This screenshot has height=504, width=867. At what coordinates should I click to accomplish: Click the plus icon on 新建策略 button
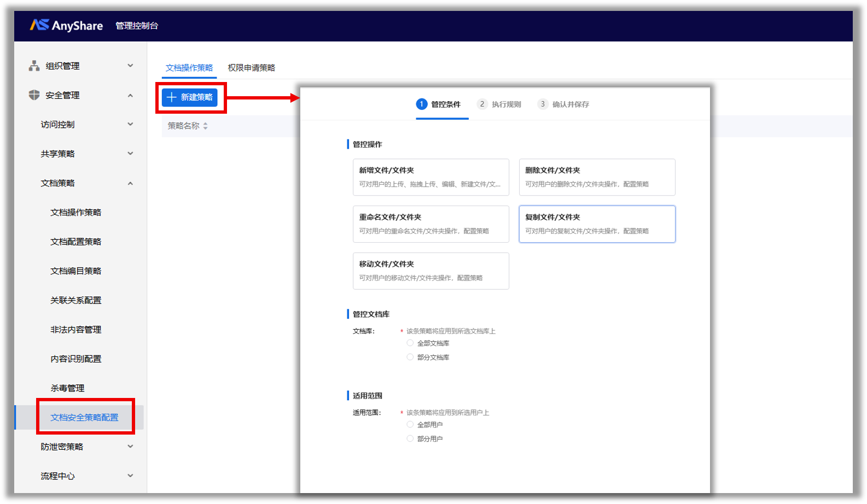172,97
